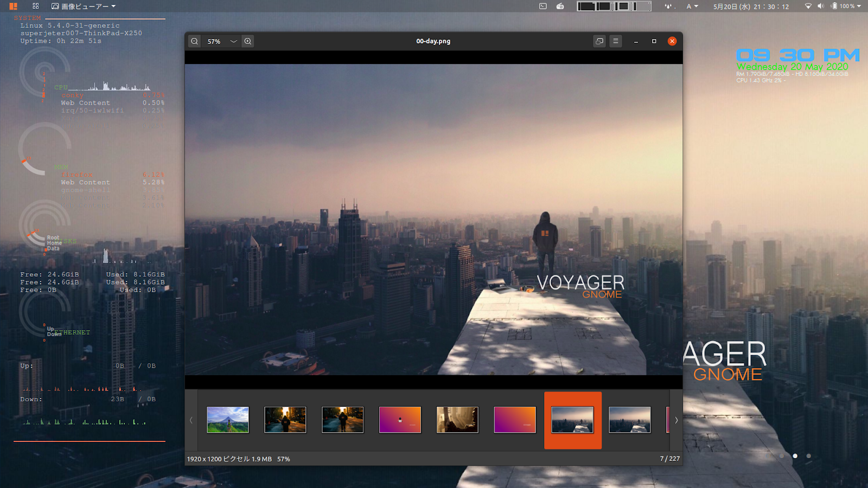
Task: Open the image viewer app menu in top bar
Action: tap(84, 7)
